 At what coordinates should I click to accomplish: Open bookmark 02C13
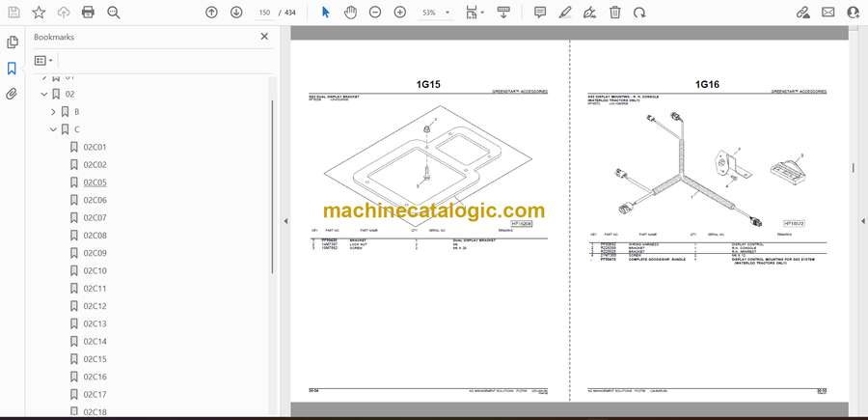95,323
